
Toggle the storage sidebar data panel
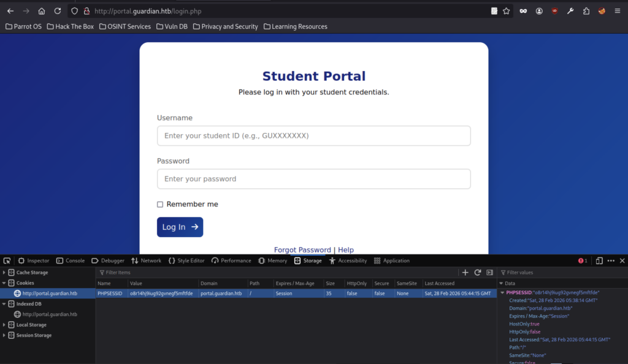click(489, 272)
